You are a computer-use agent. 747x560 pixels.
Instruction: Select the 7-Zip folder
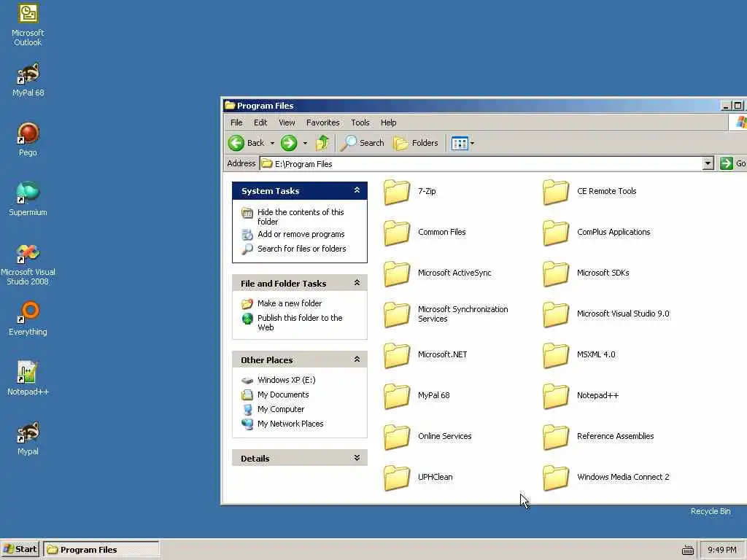410,192
